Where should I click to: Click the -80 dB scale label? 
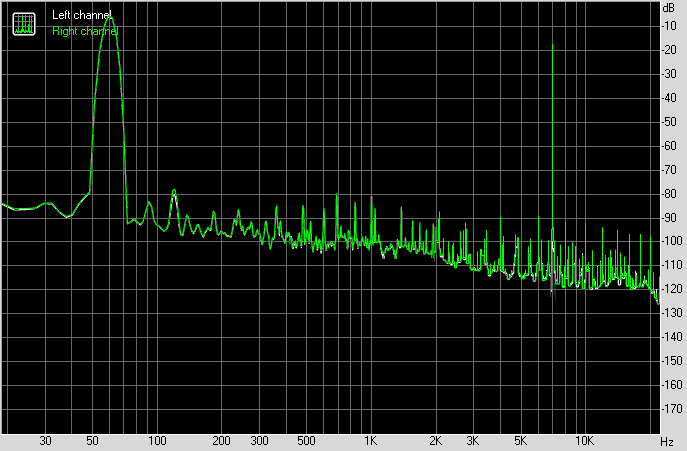(669, 193)
